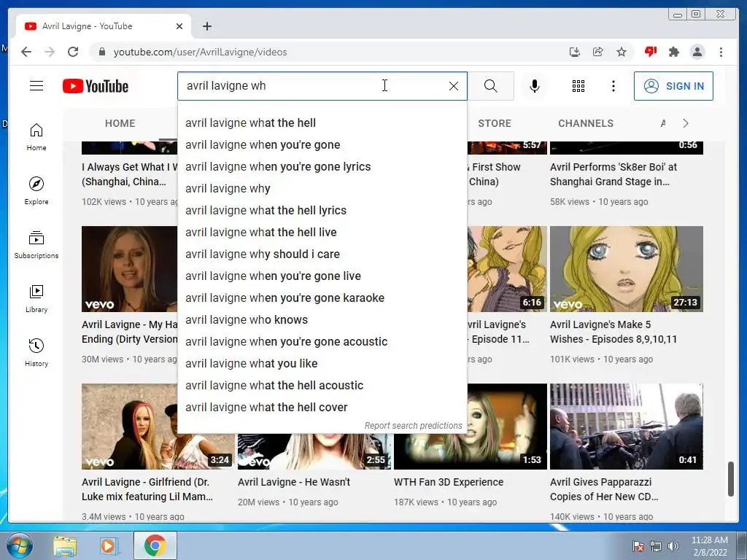
Task: Open Windows Explorer from the taskbar
Action: [65, 545]
